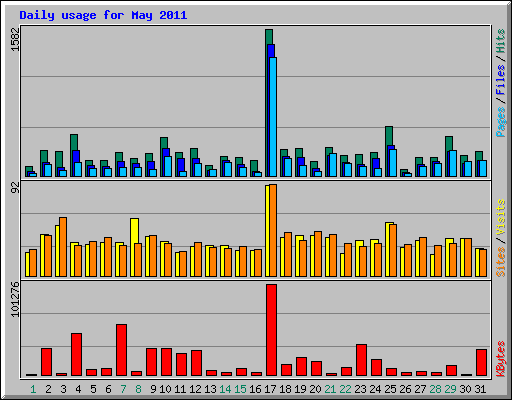This screenshot has width=512, height=400.
Task: Click the light blue Pages bar for day 17
Action: point(273,117)
